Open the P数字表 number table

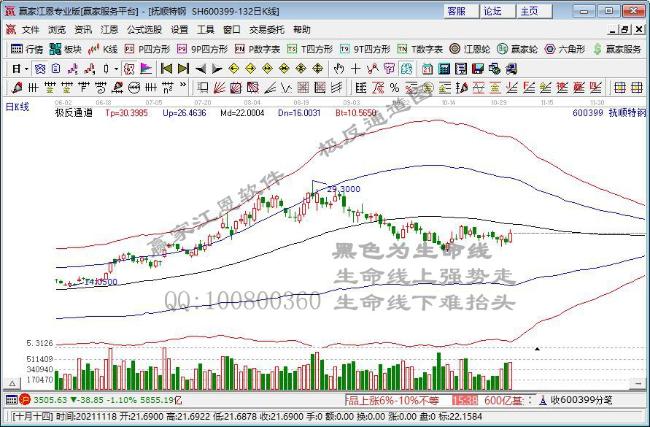[x=257, y=49]
